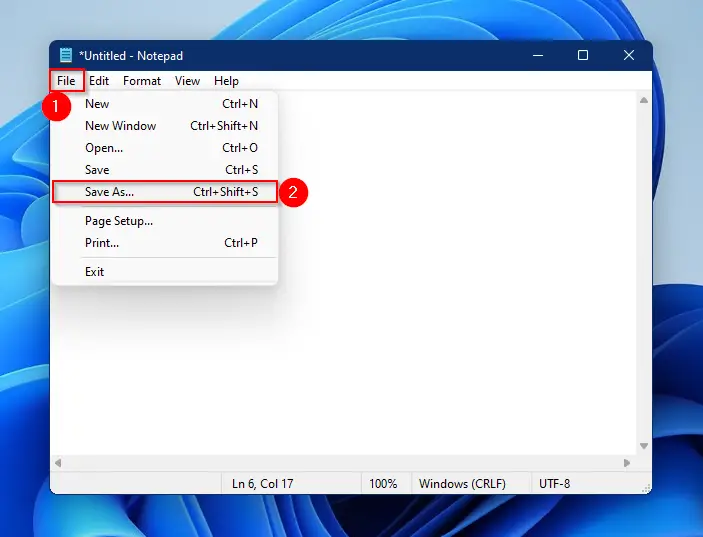This screenshot has height=537, width=703.
Task: Close the Notepad window
Action: [629, 55]
